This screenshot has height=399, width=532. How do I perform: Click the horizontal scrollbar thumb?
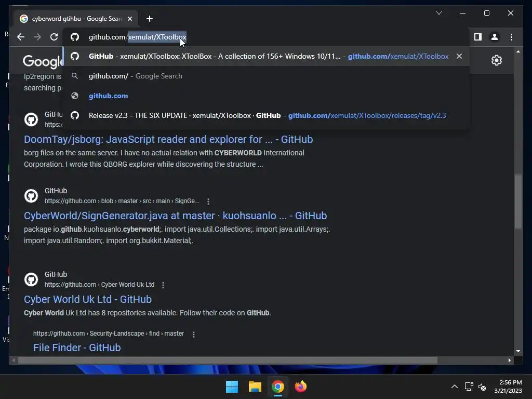pos(228,361)
